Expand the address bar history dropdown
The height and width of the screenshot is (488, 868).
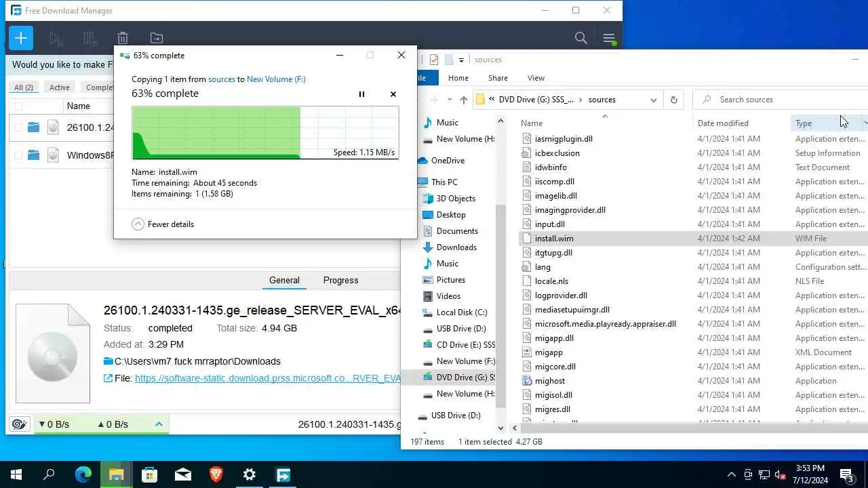click(x=653, y=100)
